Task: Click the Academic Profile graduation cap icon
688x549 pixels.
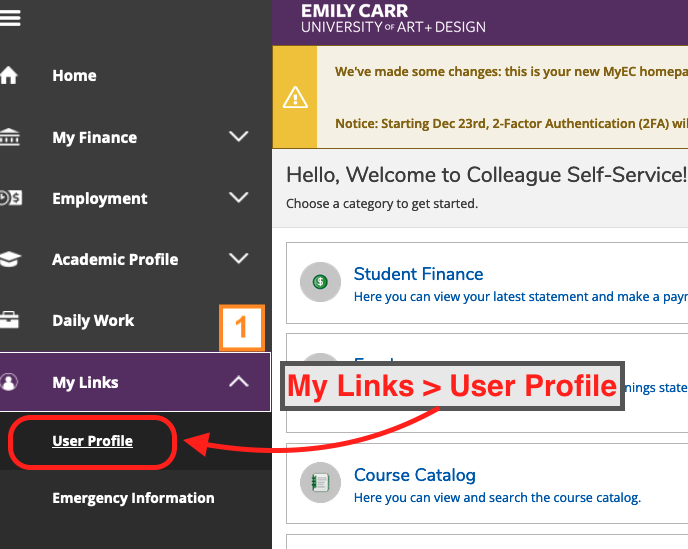Action: click(10, 259)
